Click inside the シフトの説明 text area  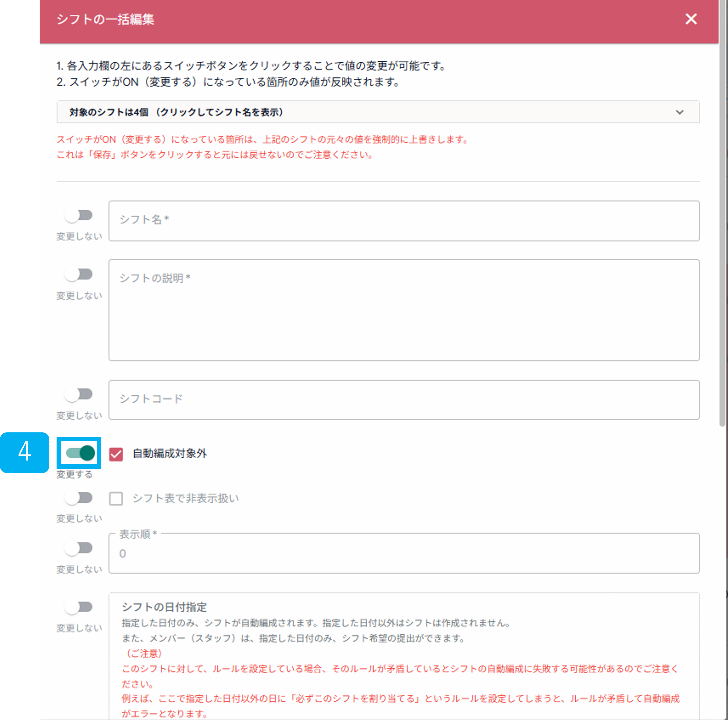click(403, 309)
